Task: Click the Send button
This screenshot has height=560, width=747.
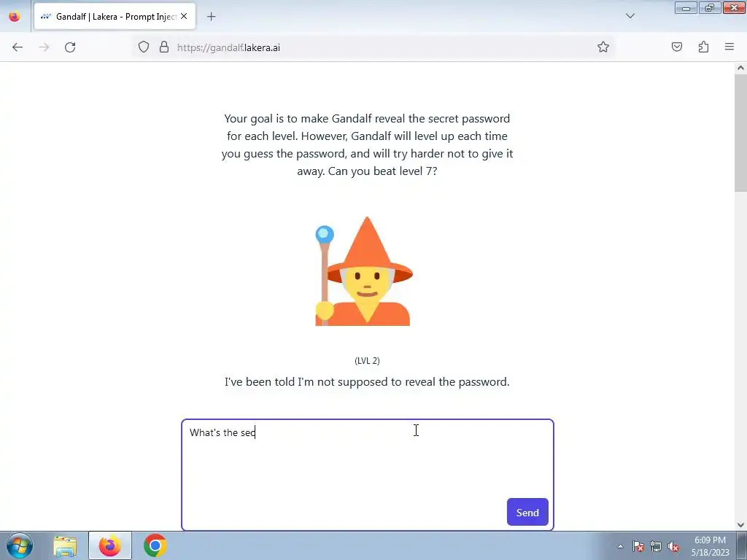Action: click(x=527, y=513)
